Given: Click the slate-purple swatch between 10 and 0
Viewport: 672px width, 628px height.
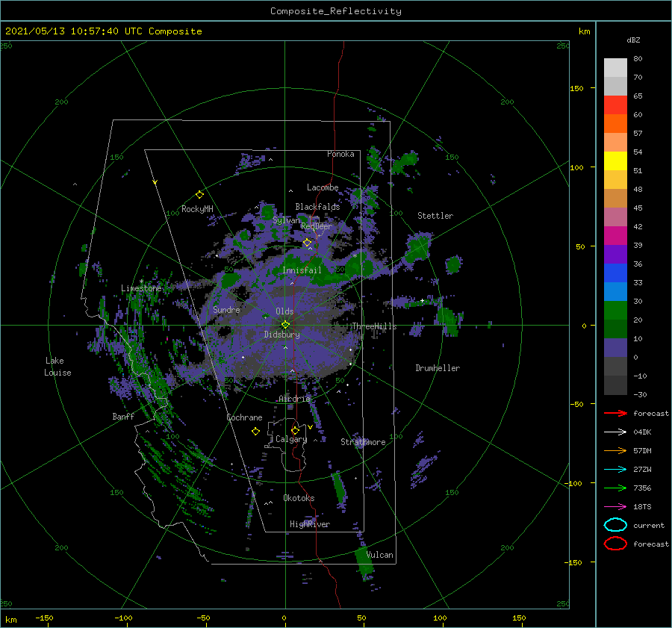Looking at the screenshot, I should click(615, 348).
